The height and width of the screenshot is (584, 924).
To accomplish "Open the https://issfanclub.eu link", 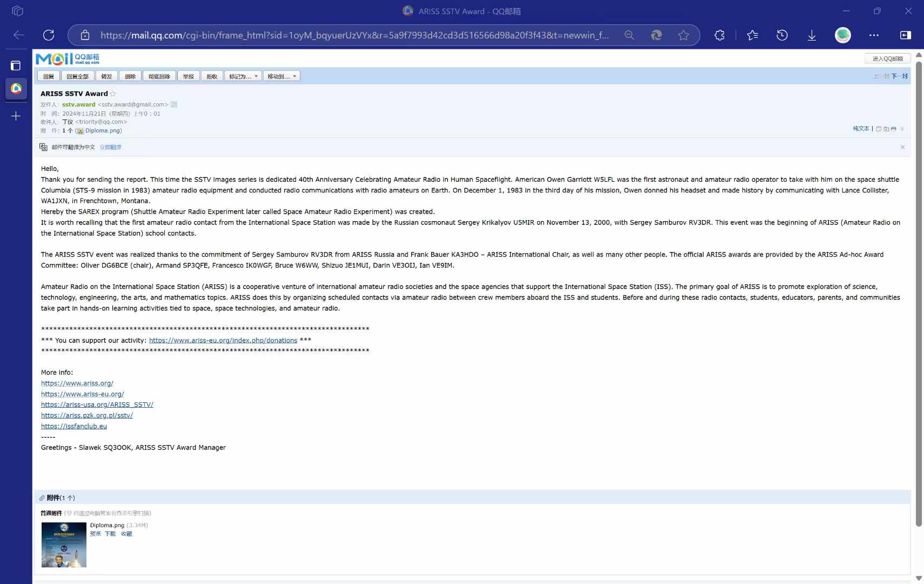I will tap(74, 426).
